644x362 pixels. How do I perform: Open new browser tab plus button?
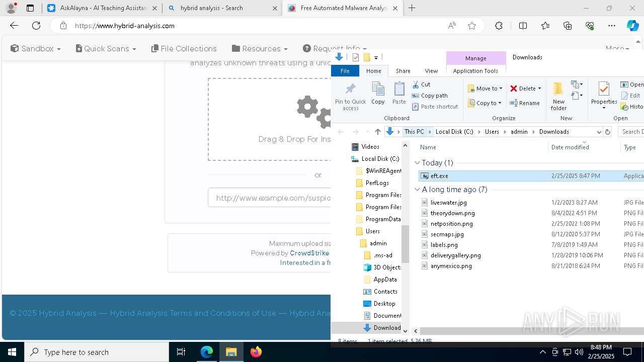click(x=412, y=8)
